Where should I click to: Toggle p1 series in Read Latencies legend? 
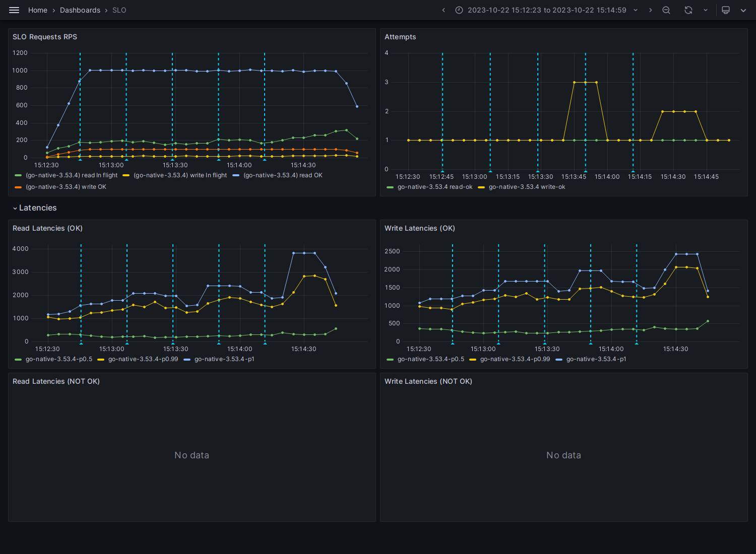224,359
